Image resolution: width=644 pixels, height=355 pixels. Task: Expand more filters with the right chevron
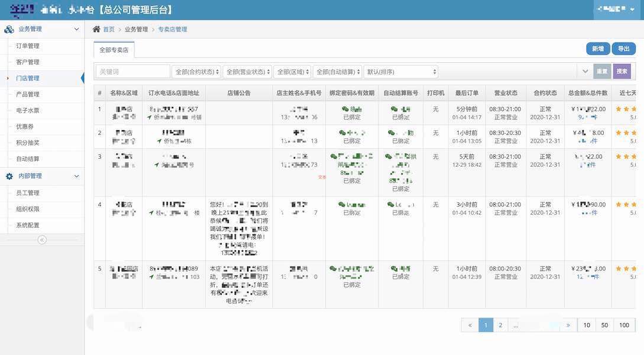pos(585,70)
